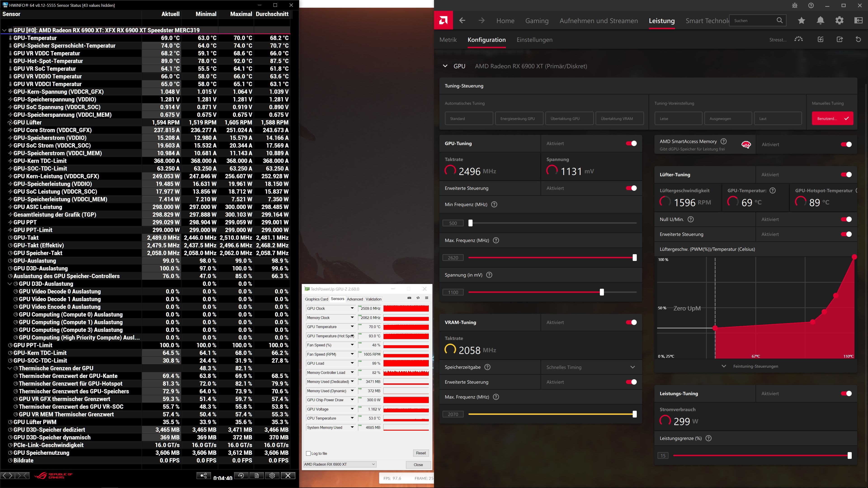Click the import profile icon in AMD Software
The height and width of the screenshot is (488, 868).
pos(821,39)
